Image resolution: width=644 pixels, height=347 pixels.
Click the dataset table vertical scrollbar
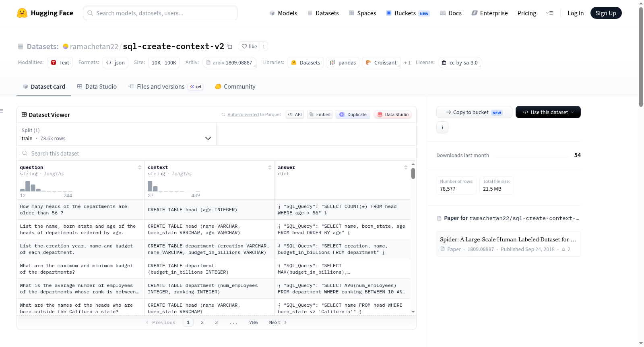point(413,173)
